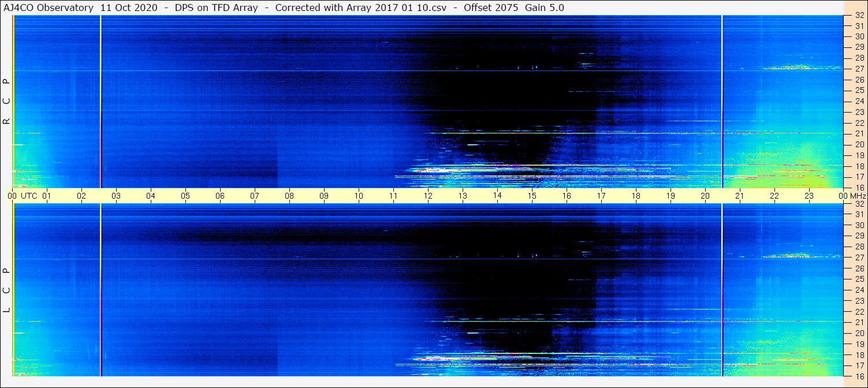Click the '31' MHz label in LCP panel
The height and width of the screenshot is (388, 868).
859,214
